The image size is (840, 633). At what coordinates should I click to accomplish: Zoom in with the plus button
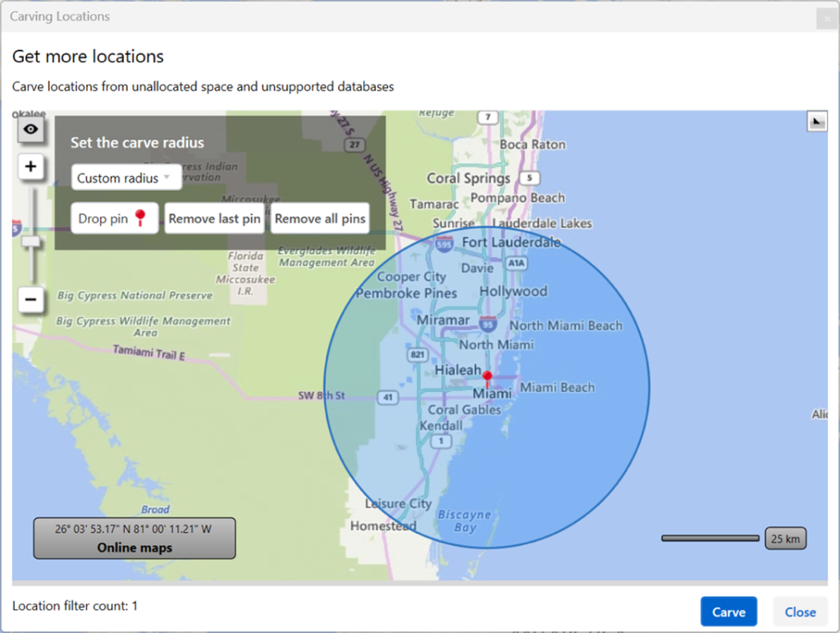tap(30, 166)
